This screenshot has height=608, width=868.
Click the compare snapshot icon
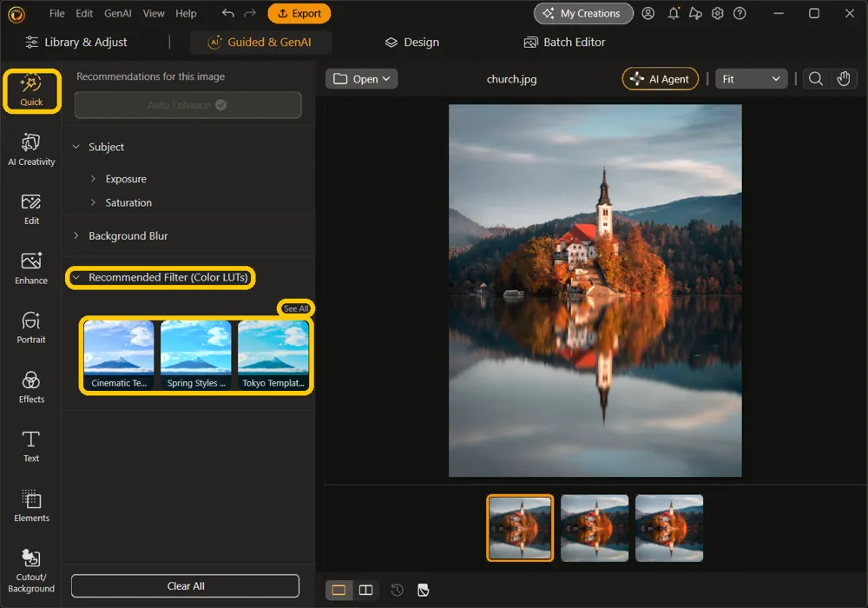(x=424, y=590)
